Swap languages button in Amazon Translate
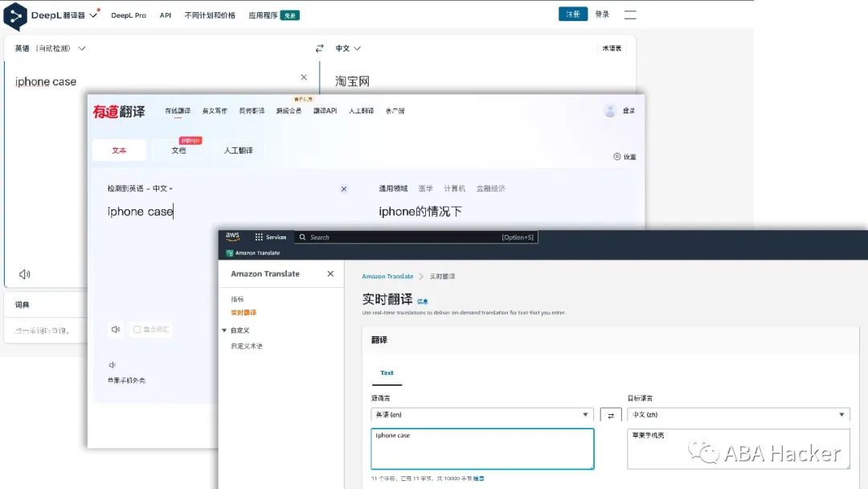Screen dimensions: 868x489 611,415
